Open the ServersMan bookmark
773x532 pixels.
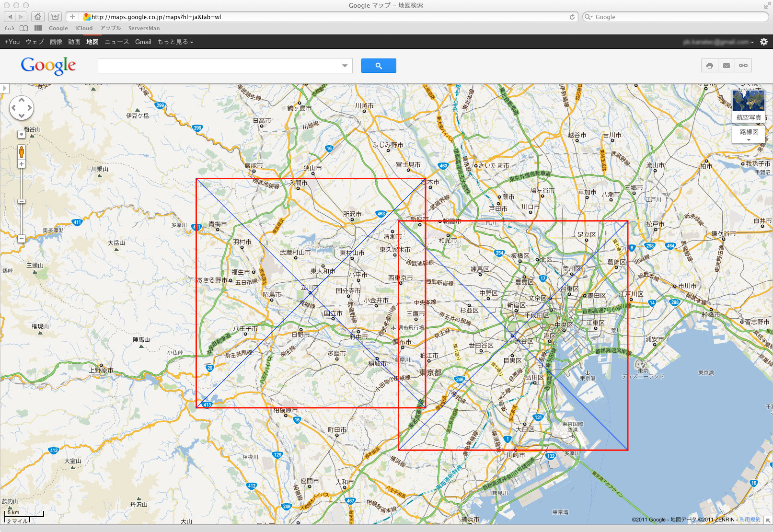[x=144, y=28]
